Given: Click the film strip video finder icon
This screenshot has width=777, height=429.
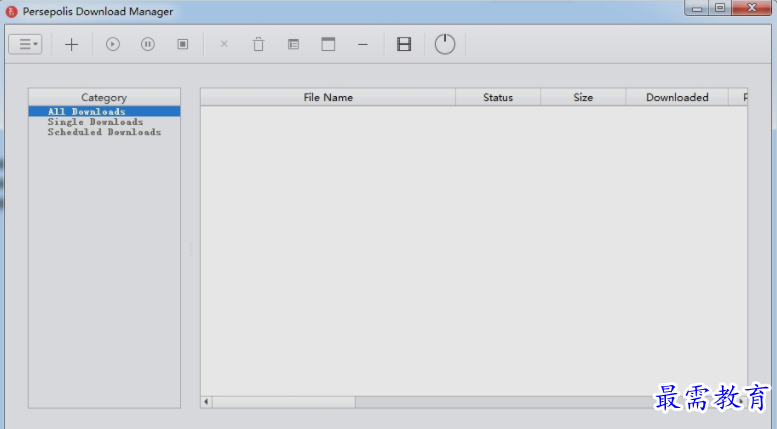Looking at the screenshot, I should pos(404,44).
